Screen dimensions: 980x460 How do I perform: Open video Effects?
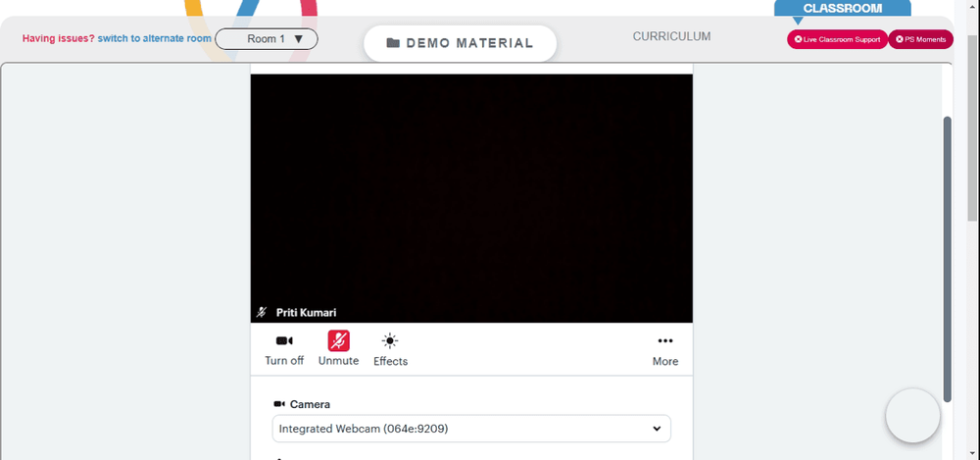point(391,350)
